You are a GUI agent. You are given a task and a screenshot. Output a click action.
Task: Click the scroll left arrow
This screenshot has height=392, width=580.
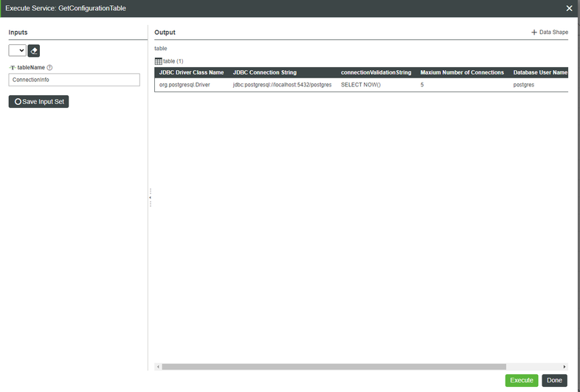click(x=158, y=367)
